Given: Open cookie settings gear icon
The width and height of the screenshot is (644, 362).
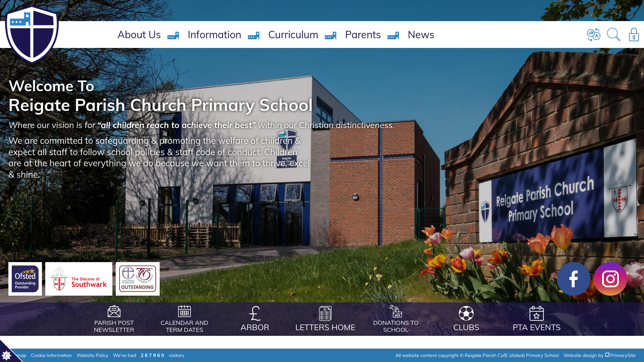Looking at the screenshot, I should [6, 355].
